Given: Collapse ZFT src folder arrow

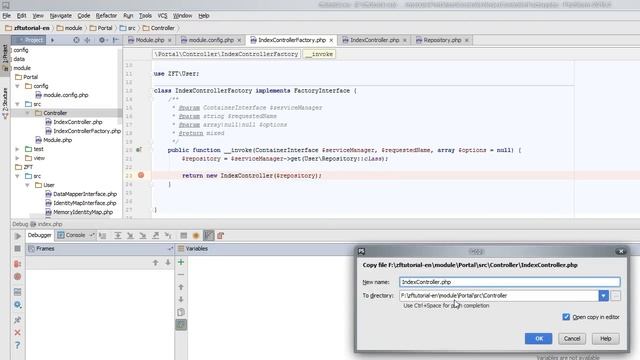Looking at the screenshot, I should pos(18,176).
